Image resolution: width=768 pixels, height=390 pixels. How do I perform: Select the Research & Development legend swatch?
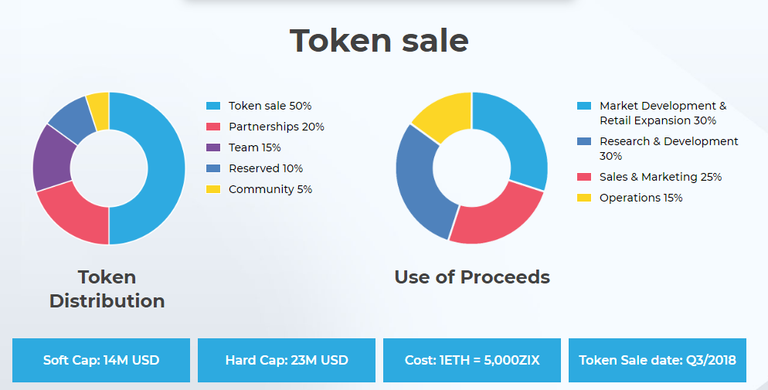coord(584,142)
